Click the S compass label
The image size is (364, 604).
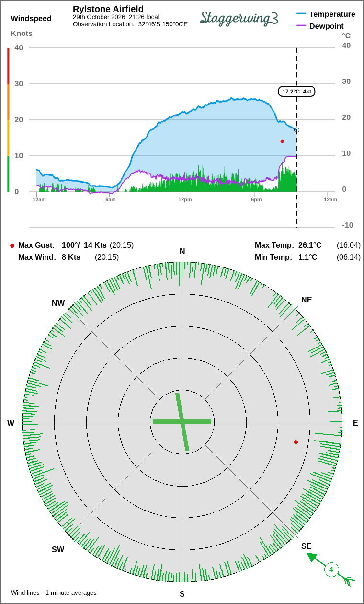pos(182,594)
